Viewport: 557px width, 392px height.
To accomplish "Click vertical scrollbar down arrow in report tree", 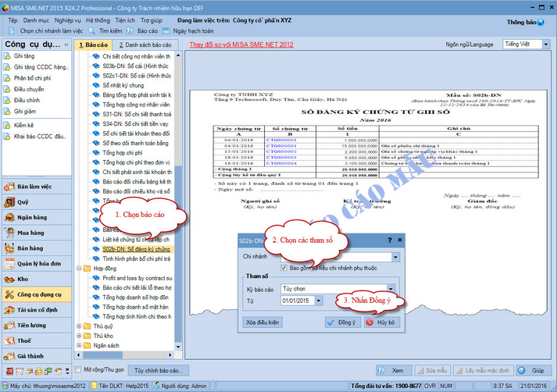I will pos(178,347).
